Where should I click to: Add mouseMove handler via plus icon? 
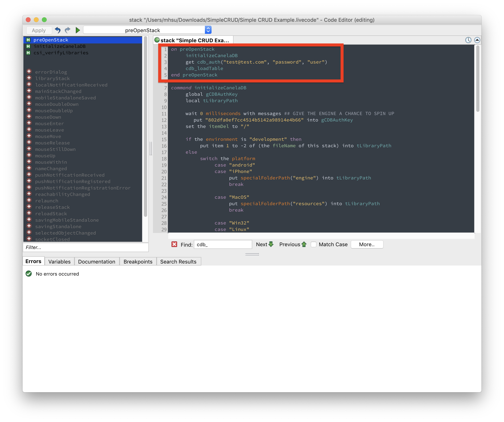point(29,136)
